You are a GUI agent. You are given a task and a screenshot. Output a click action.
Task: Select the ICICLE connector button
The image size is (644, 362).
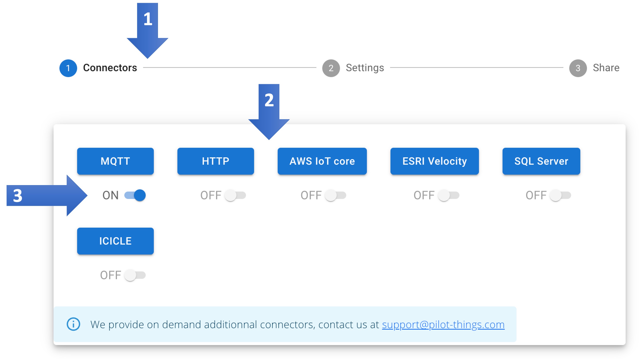coord(115,241)
